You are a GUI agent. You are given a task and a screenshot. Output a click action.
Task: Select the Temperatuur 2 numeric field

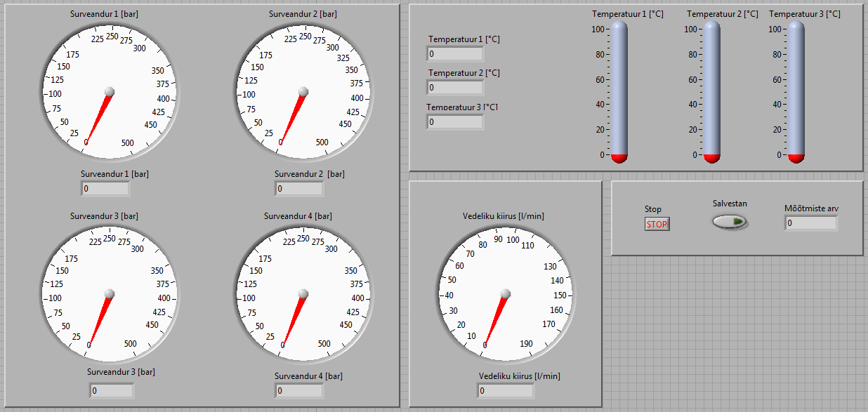pos(454,88)
